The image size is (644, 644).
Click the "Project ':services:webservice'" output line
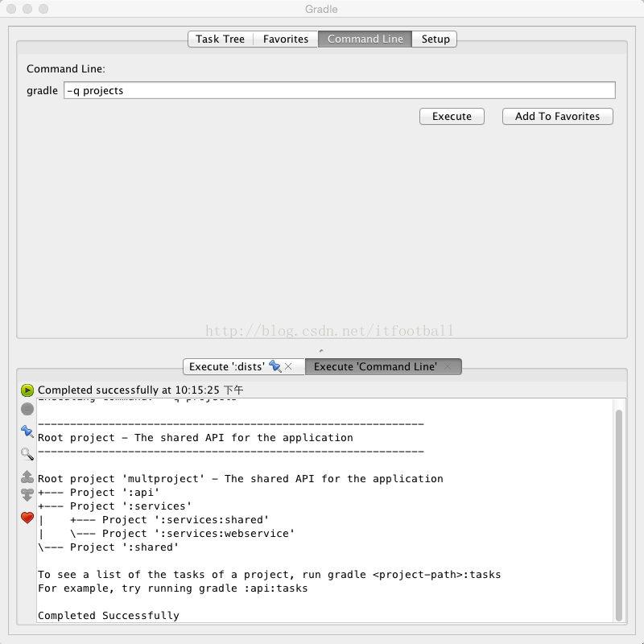167,534
